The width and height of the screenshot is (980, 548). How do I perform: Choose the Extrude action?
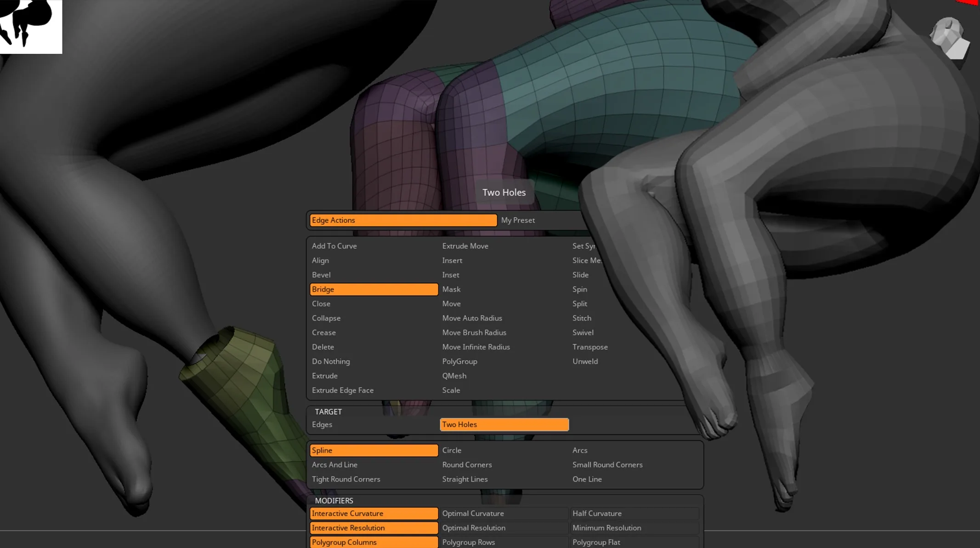[x=325, y=376]
